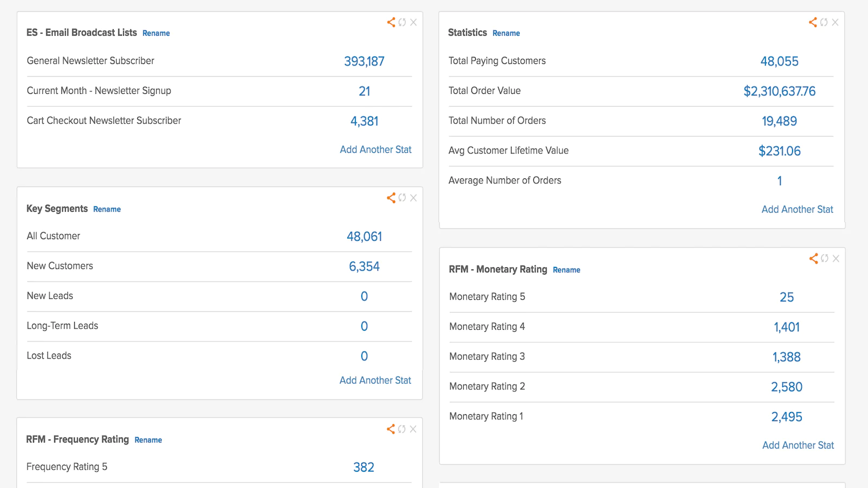Refresh the ES - Email Broadcast Lists widget
Image resolution: width=868 pixels, height=488 pixels.
pos(402,22)
